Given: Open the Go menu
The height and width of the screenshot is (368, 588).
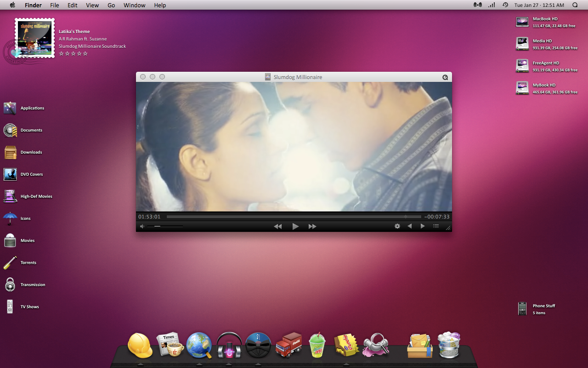Looking at the screenshot, I should (x=111, y=5).
